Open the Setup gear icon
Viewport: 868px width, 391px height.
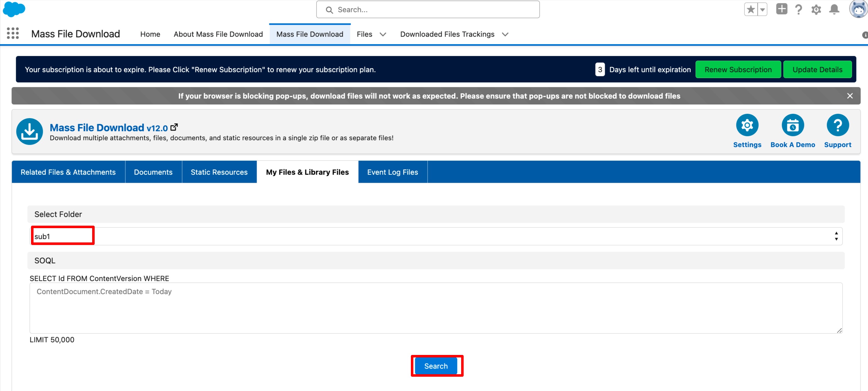(x=816, y=9)
